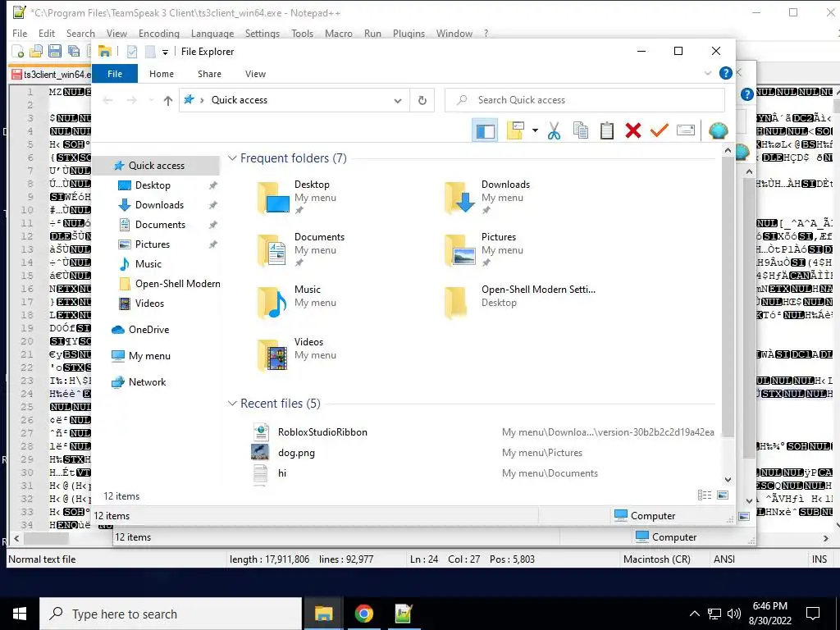
Task: Select Documents in the navigation pane
Action: point(160,225)
